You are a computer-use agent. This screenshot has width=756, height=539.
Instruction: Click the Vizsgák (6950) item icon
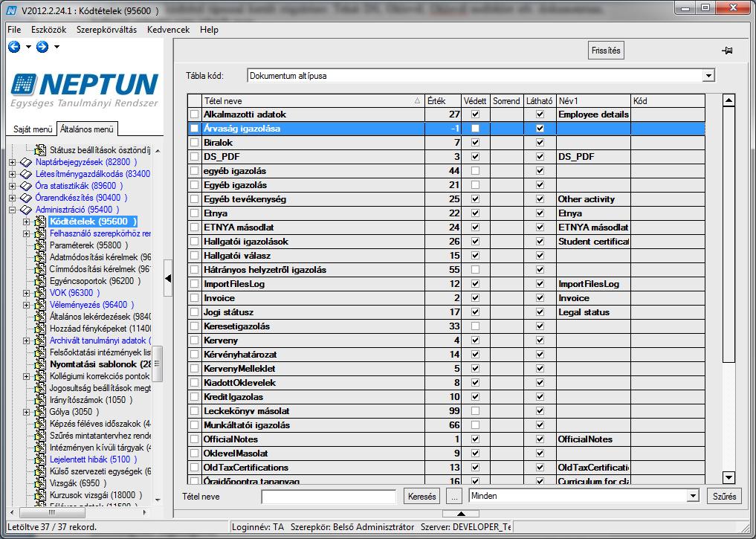tap(40, 483)
